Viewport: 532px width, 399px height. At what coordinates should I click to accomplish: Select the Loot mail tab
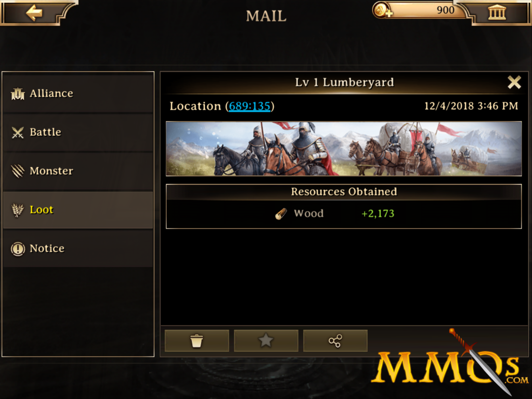tap(78, 210)
